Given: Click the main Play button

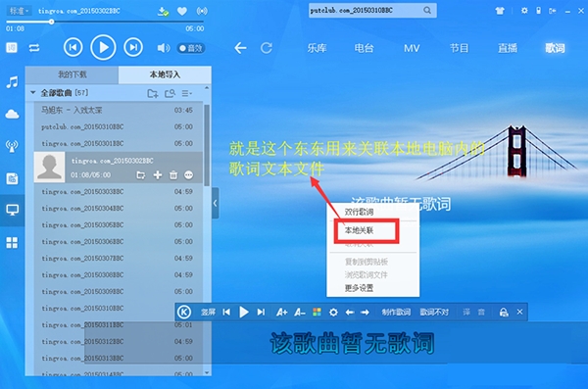Looking at the screenshot, I should [x=103, y=47].
